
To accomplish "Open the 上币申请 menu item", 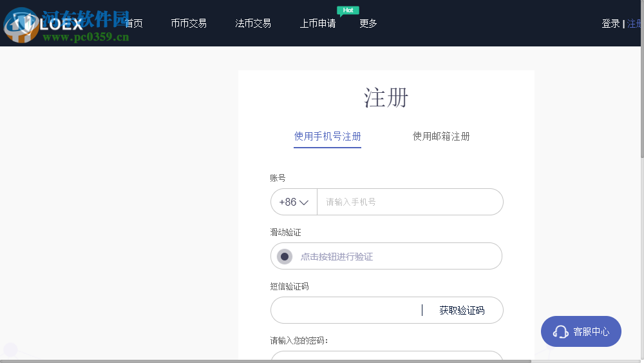I will 318,23.
